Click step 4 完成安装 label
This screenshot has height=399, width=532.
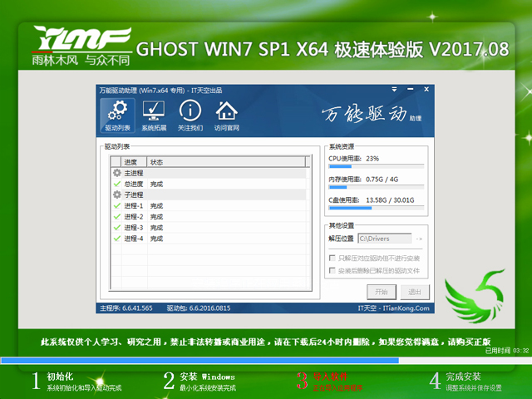464,377
